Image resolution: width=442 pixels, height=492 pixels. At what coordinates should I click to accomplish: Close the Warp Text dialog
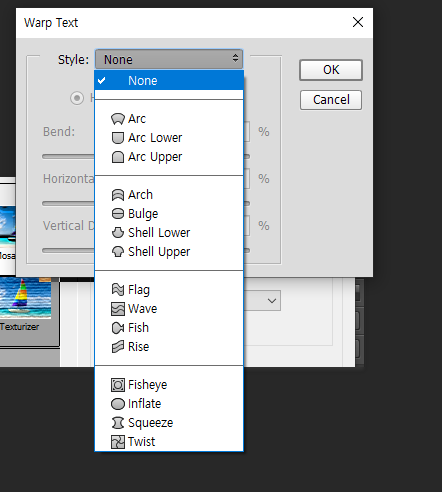tap(358, 22)
